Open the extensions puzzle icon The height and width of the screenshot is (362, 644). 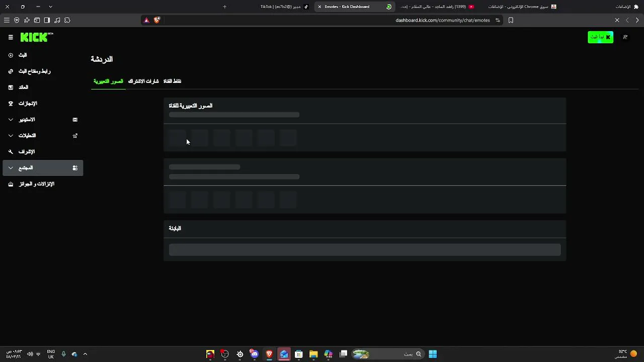click(67, 21)
